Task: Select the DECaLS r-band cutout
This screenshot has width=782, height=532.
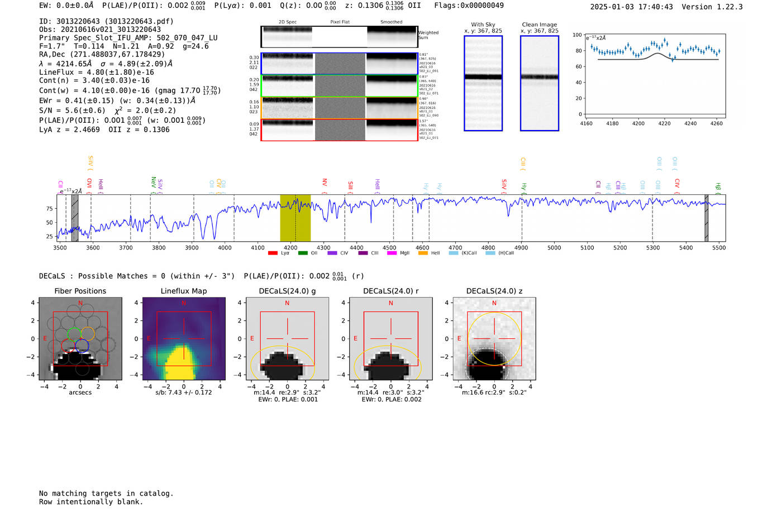Action: click(390, 339)
